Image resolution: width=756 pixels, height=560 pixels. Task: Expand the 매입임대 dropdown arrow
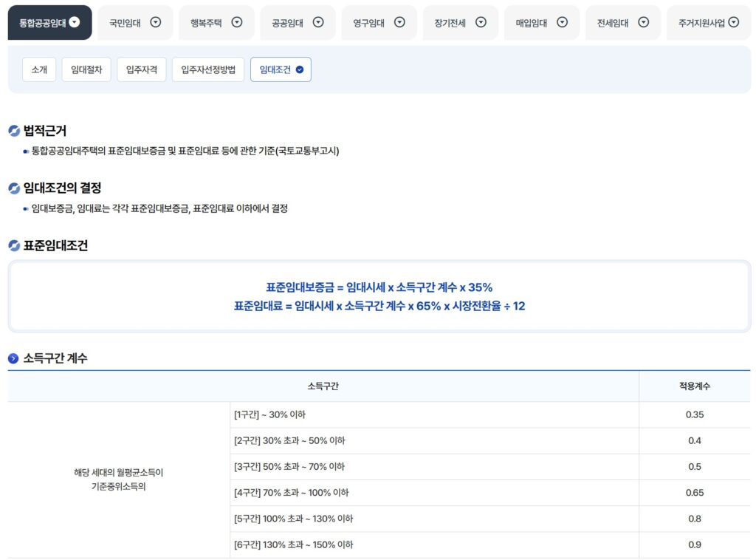pos(563,22)
